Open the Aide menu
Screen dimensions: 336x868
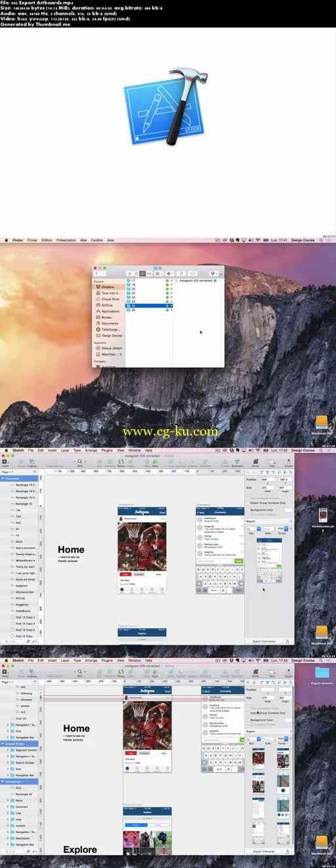(110, 240)
